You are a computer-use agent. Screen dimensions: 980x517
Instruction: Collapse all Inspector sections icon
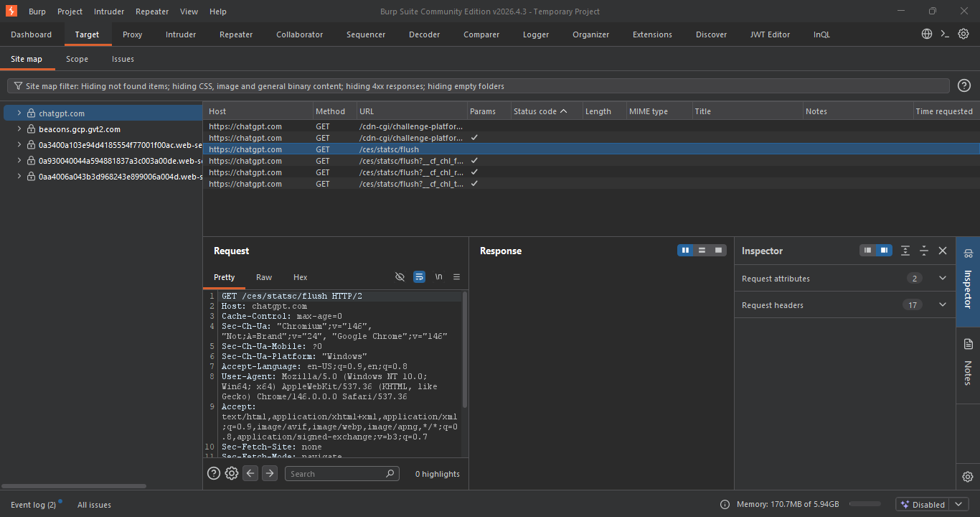coord(924,251)
